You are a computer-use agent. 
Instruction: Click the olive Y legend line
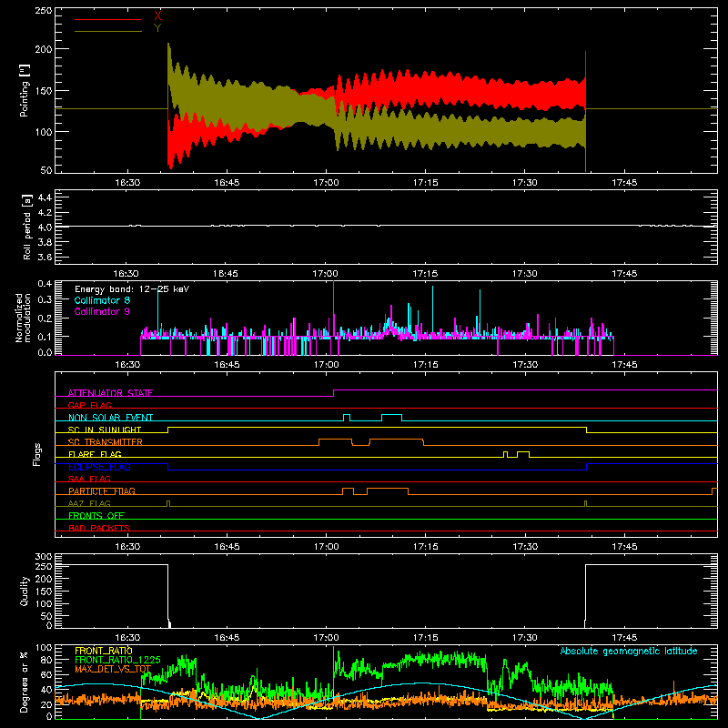(x=108, y=31)
